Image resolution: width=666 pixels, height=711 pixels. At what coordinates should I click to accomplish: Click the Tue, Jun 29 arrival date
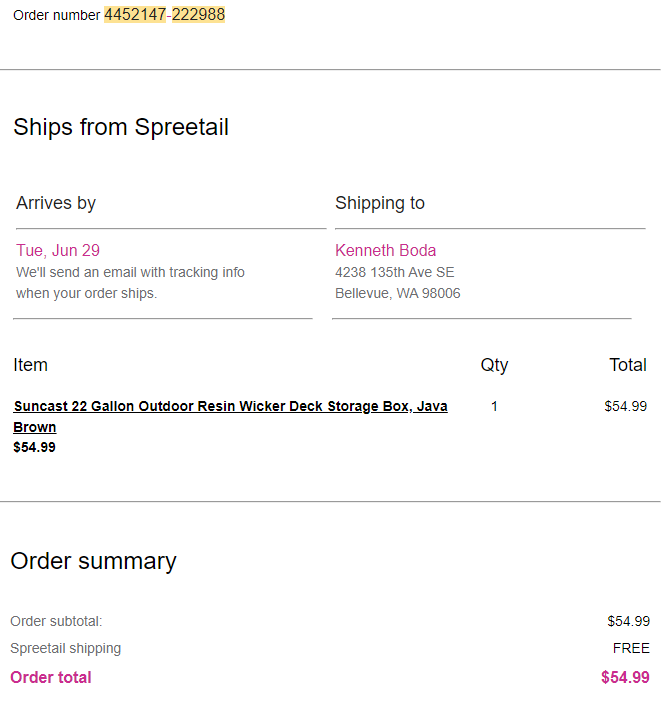(x=58, y=250)
